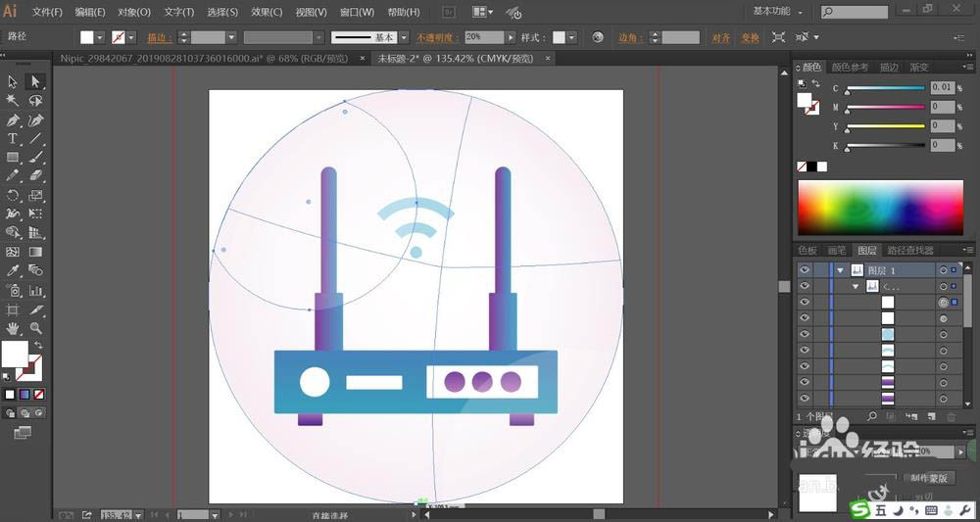
Task: Click the Create New Layer icon
Action: [931, 416]
